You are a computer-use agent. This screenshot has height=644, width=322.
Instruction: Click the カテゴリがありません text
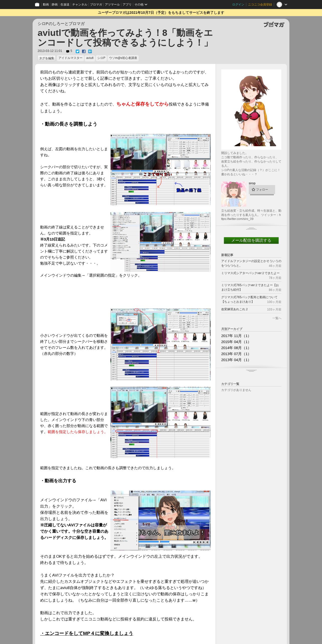tap(236, 390)
